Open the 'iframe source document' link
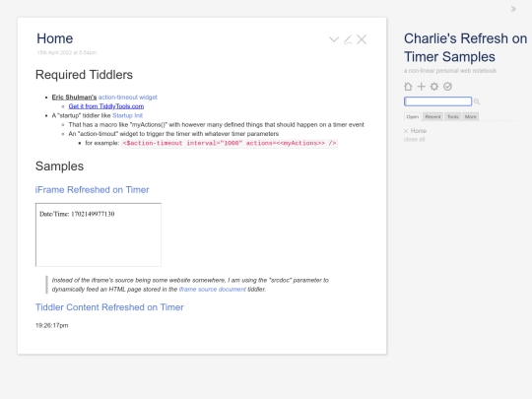The height and width of the screenshot is (399, 532). (213, 290)
